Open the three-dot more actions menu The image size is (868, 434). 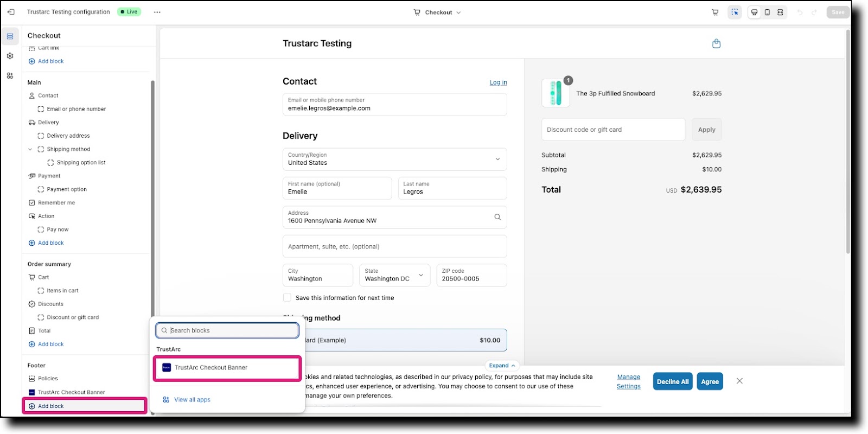pos(157,12)
